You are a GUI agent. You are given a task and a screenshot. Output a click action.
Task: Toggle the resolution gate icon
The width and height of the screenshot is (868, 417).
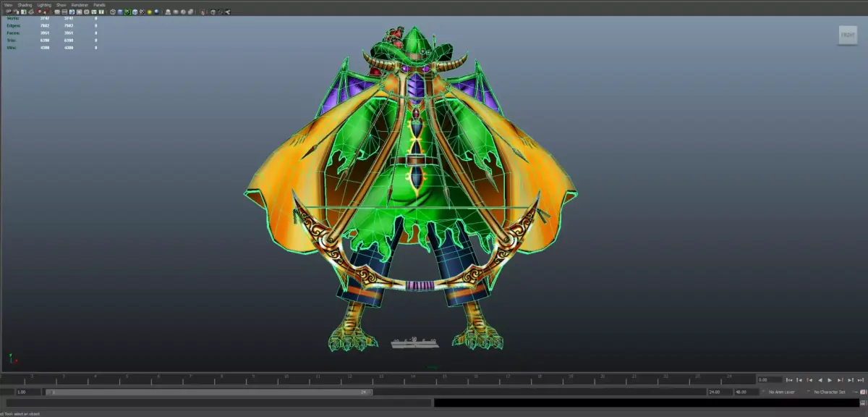[x=72, y=12]
